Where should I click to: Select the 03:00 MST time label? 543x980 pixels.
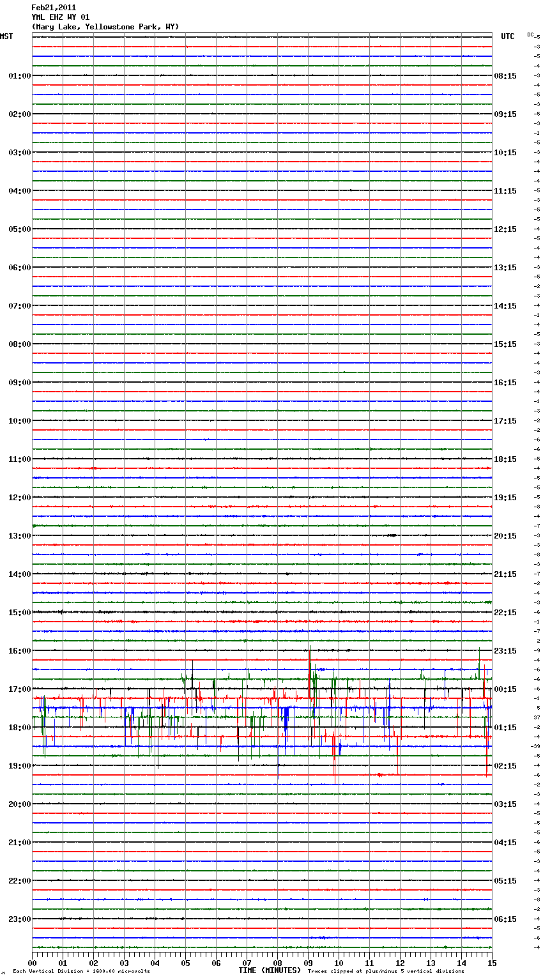point(20,153)
